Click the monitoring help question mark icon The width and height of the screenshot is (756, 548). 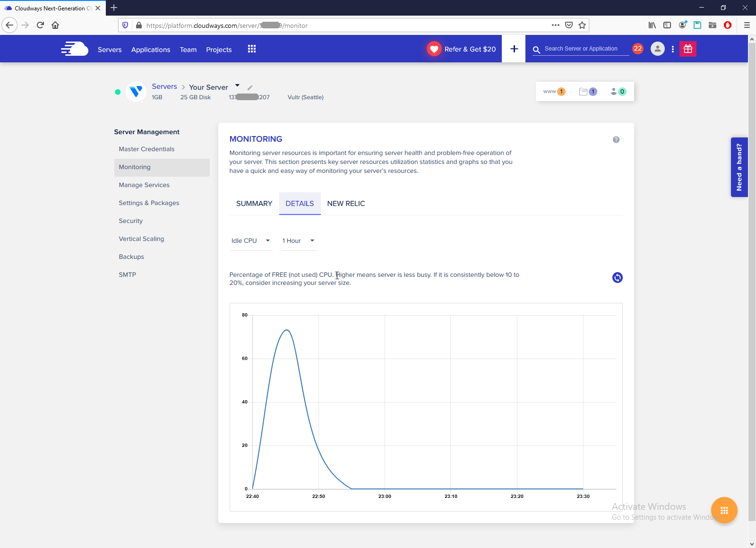(616, 140)
